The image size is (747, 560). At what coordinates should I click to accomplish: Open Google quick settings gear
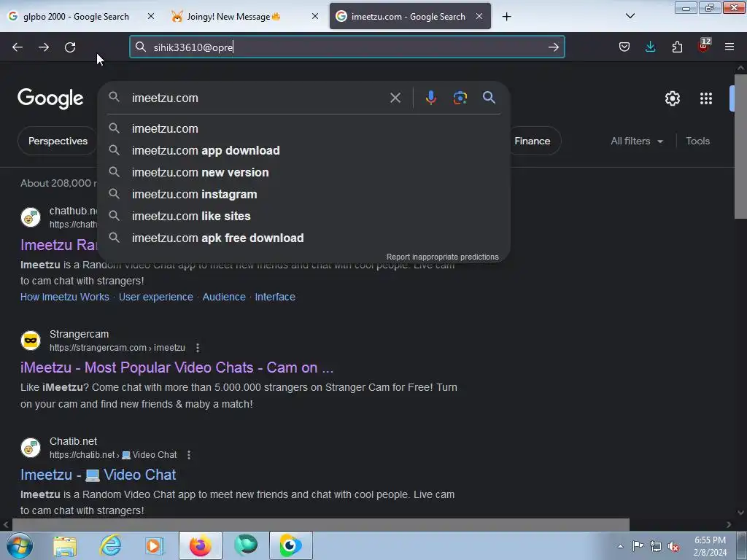coord(672,98)
